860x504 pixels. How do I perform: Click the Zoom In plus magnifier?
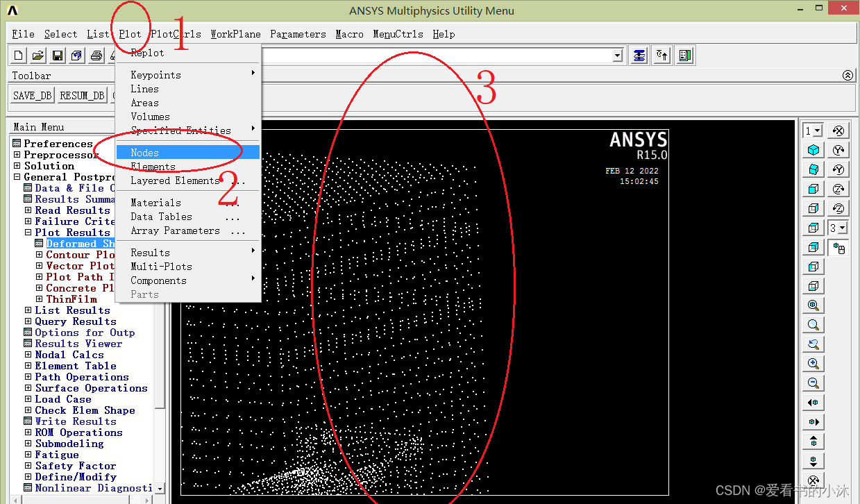tap(813, 364)
